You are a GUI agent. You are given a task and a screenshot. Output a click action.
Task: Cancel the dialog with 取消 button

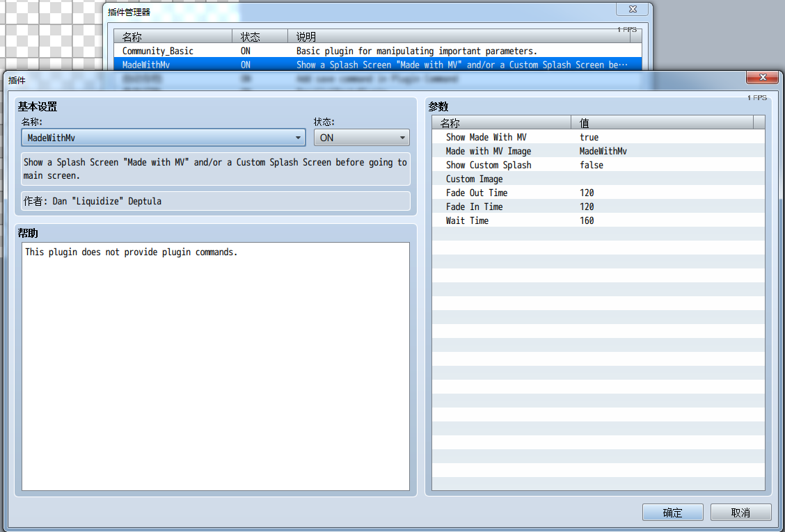point(740,513)
